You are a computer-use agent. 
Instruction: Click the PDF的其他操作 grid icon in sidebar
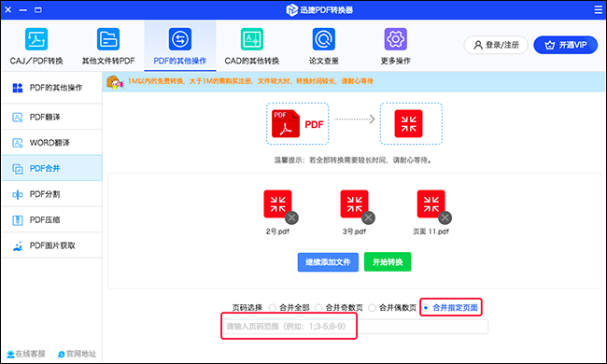(x=18, y=88)
